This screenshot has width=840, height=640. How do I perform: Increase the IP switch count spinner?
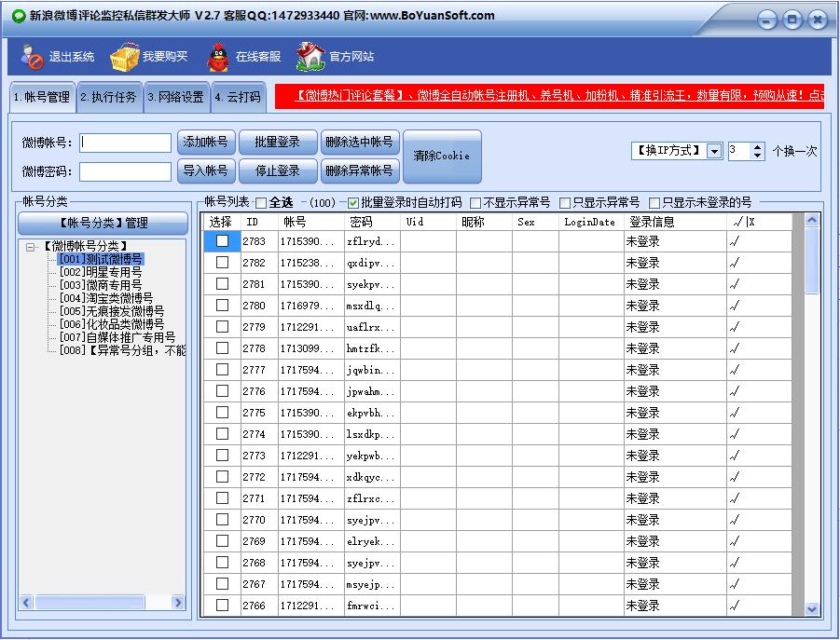pyautogui.click(x=757, y=147)
